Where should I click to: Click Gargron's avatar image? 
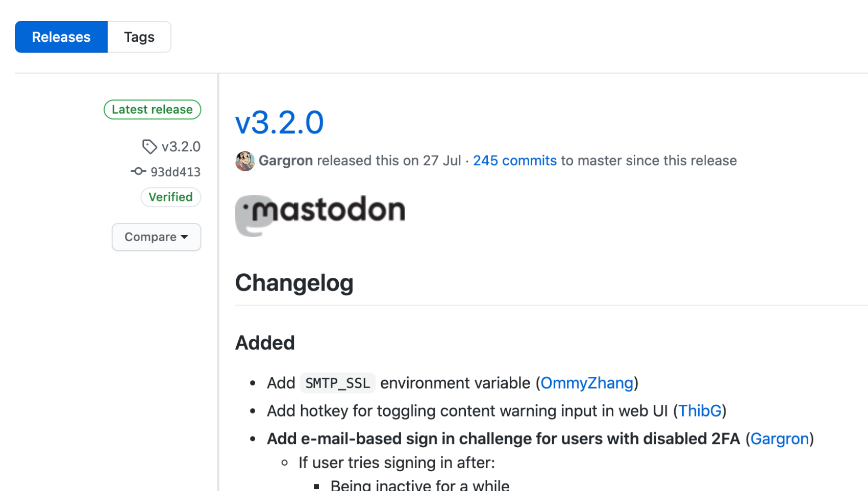[x=245, y=161]
